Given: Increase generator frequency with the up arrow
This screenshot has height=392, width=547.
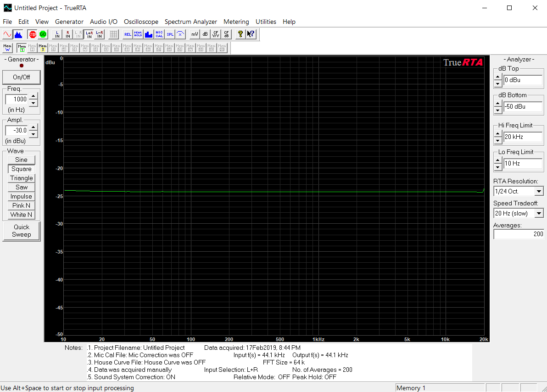Looking at the screenshot, I should 33,96.
